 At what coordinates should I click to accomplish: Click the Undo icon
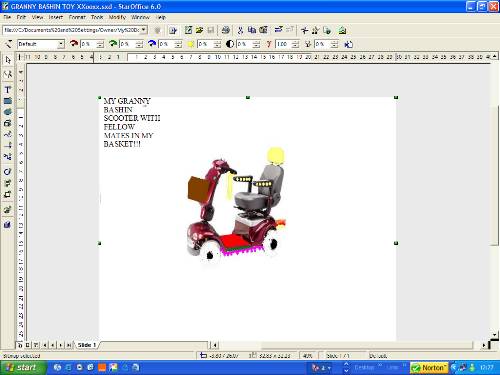coord(279,30)
